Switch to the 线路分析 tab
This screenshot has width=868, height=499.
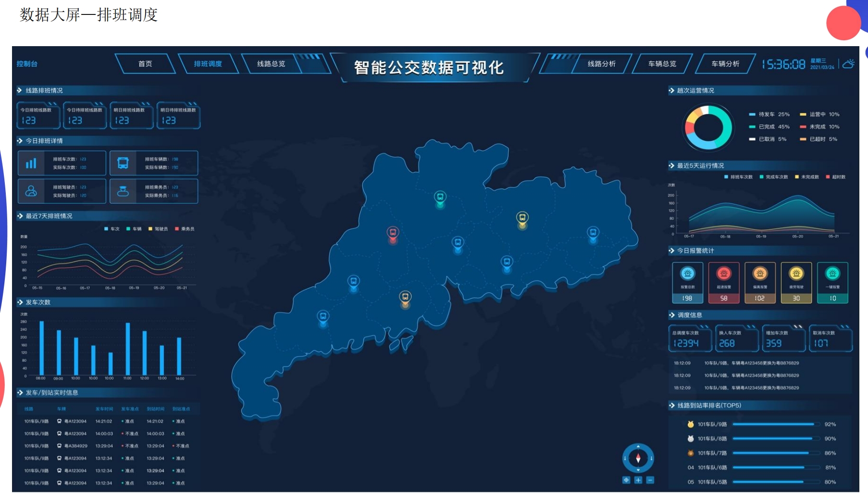pos(601,64)
